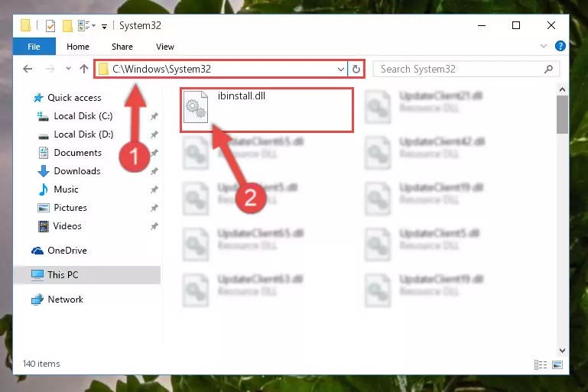Click the 140 items status text

41,364
